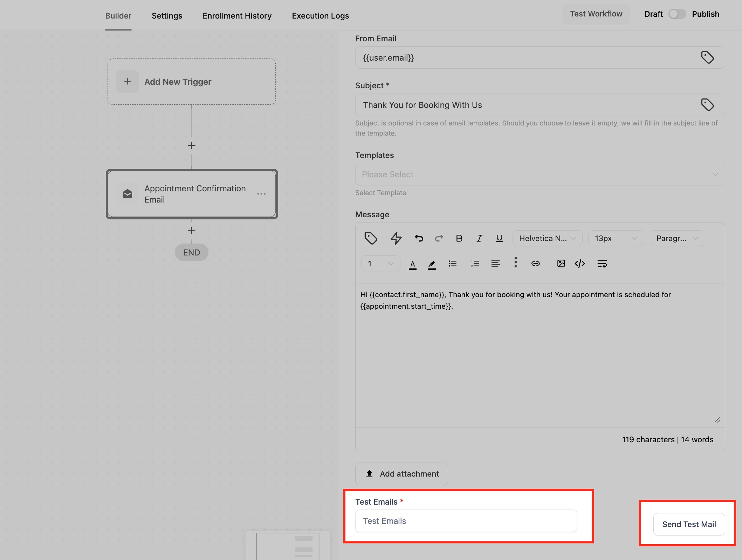742x560 pixels.
Task: Click the Test Emails input field
Action: [466, 521]
